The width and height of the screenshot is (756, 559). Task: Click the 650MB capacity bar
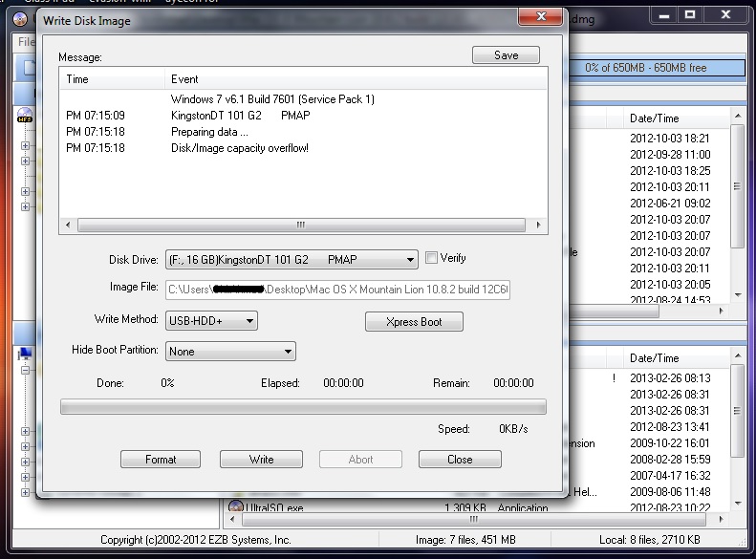(657, 68)
